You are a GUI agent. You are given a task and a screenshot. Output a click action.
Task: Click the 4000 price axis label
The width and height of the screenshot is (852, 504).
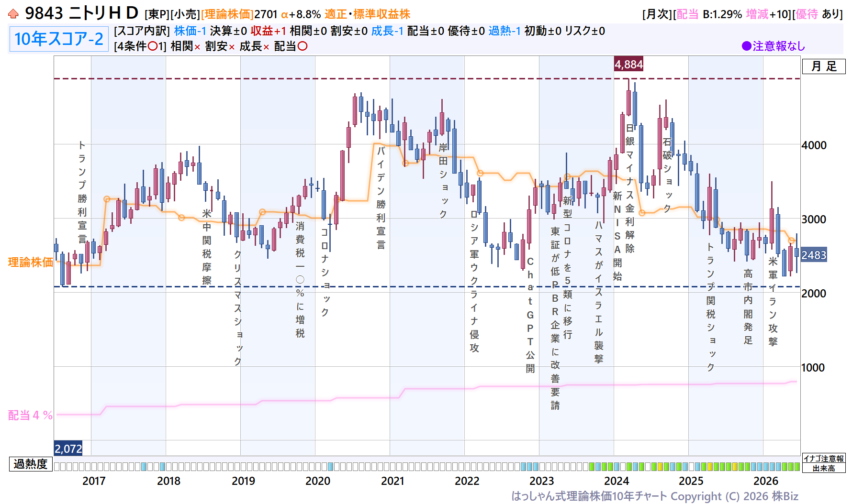(814, 145)
